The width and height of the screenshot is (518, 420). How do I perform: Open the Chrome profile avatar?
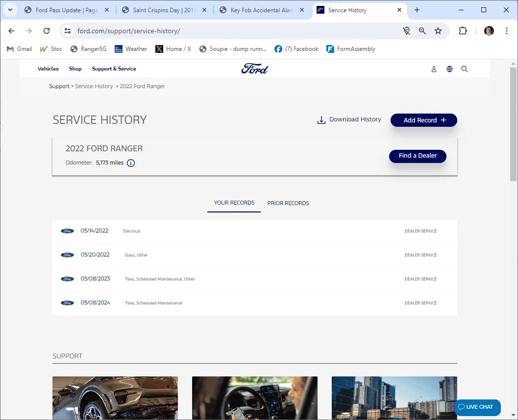point(489,31)
